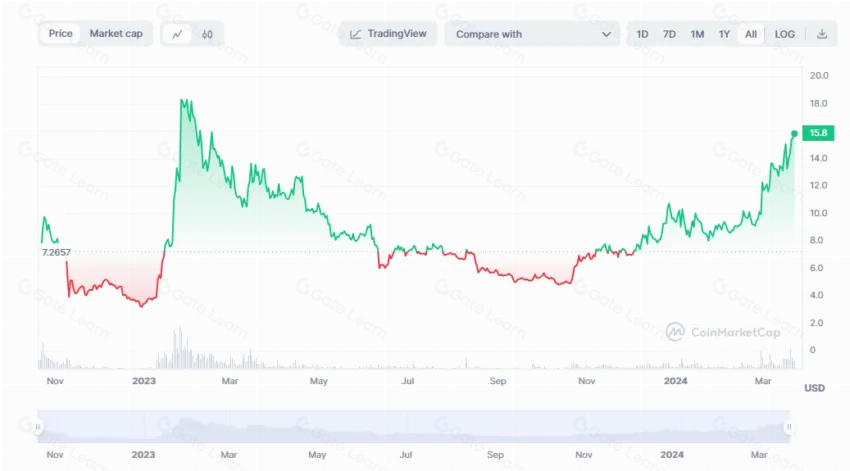Select the Price view toggle
The image size is (850, 471).
[x=61, y=34]
